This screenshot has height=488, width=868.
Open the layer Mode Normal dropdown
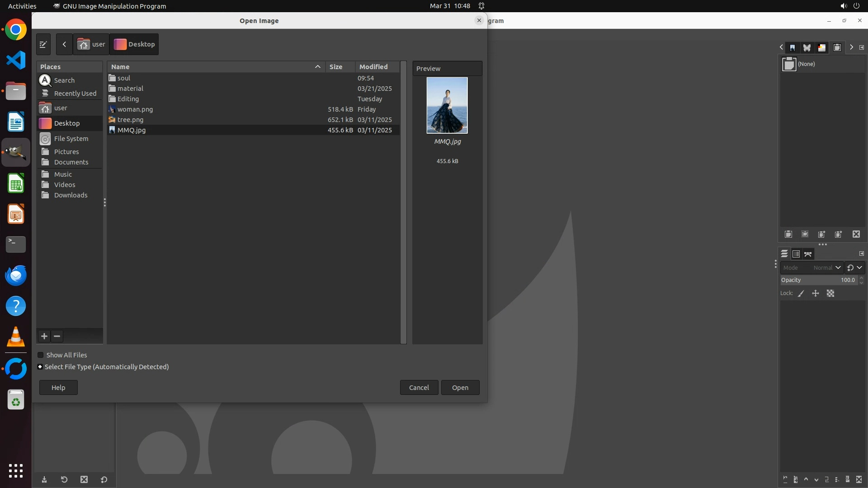[x=826, y=267]
